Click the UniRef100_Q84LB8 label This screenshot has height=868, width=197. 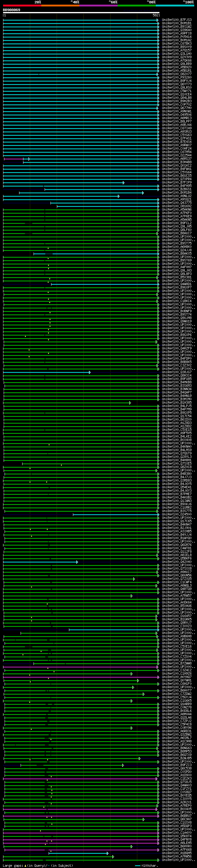(x=177, y=98)
